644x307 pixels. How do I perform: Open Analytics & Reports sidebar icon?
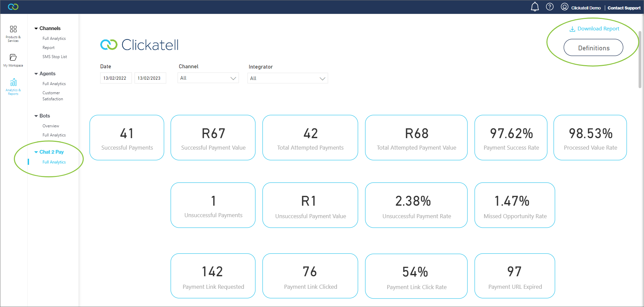(13, 87)
